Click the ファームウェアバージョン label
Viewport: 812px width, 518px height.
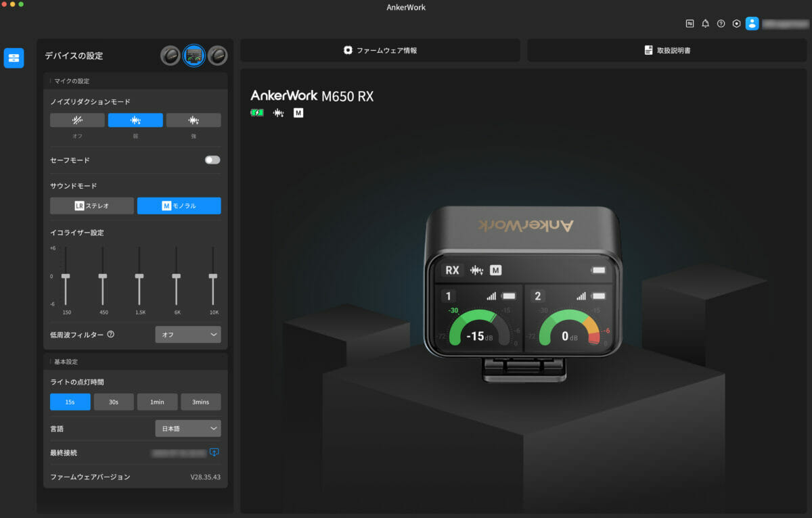90,477
